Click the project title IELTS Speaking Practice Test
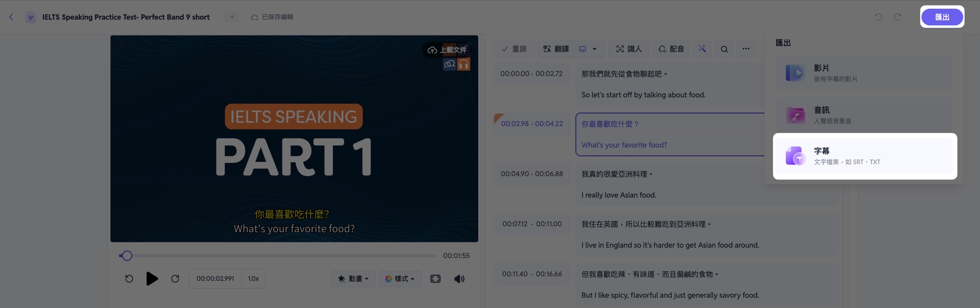Viewport: 980px width, 308px height. [126, 17]
